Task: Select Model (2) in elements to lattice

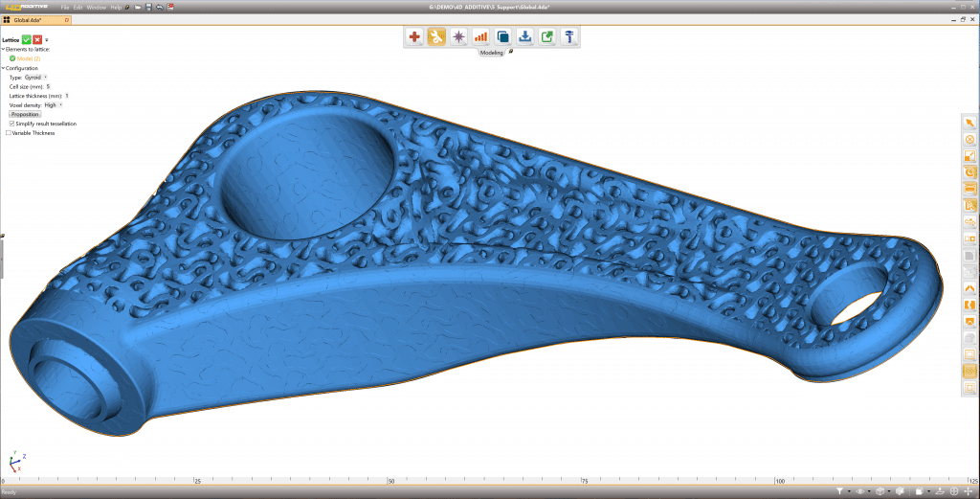Action: [x=29, y=58]
